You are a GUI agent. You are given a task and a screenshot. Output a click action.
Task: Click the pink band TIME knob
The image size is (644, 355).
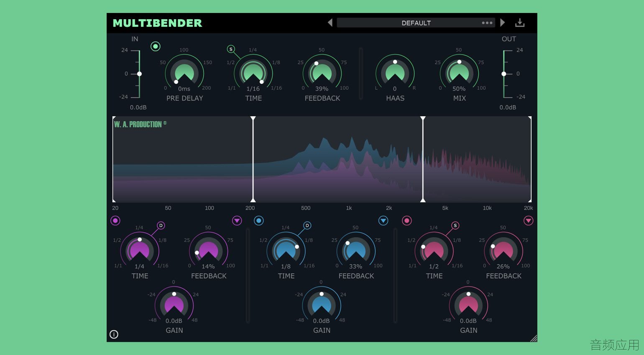[x=434, y=250]
